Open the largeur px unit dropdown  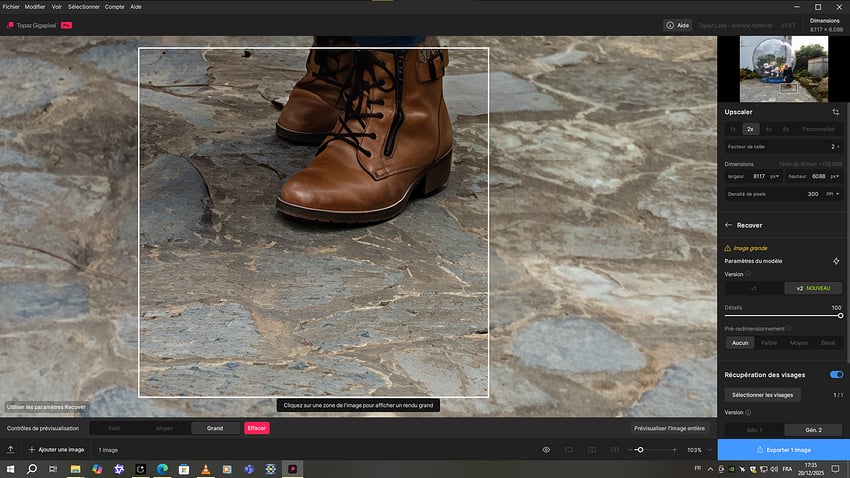pos(775,177)
